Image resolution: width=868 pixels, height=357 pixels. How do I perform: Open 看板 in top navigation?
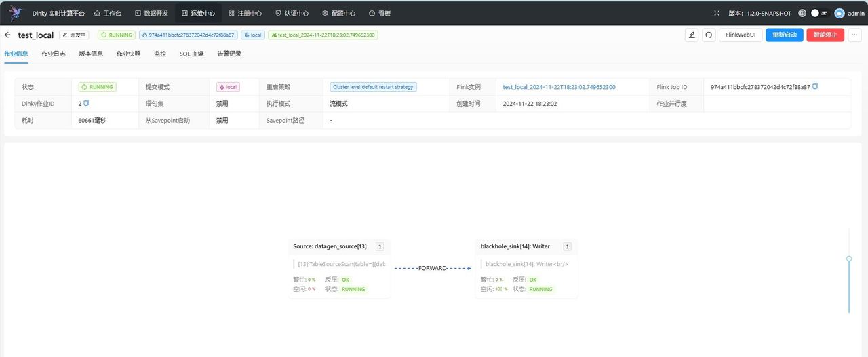click(x=380, y=13)
